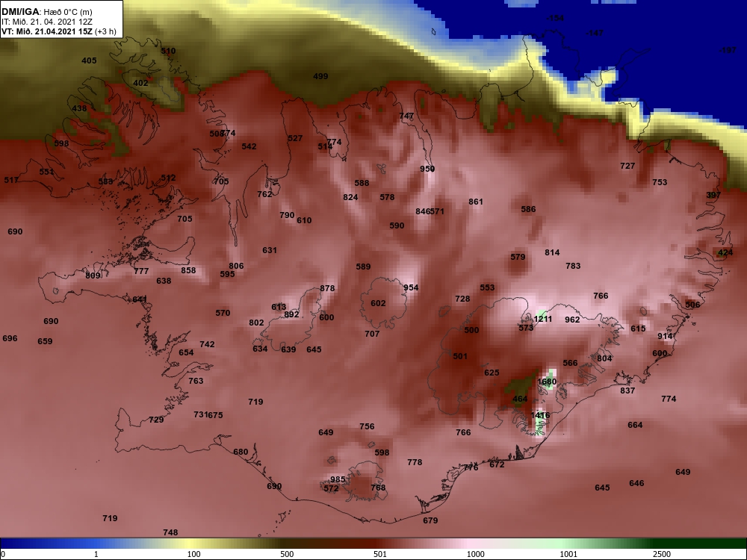Click the "DMI/IGA: Hæð 0°C (m)" title line
747x560 pixels.
[46, 12]
